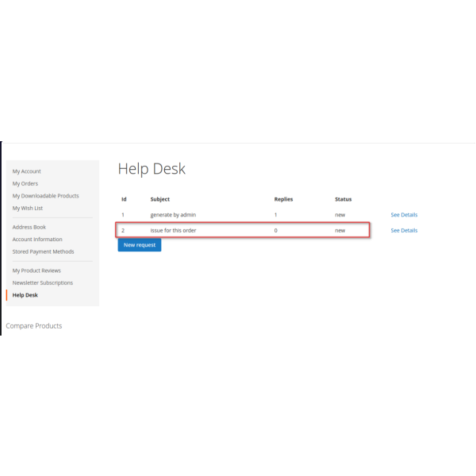Open My Downloadable Products link
Screen dimensions: 476x476
point(45,196)
